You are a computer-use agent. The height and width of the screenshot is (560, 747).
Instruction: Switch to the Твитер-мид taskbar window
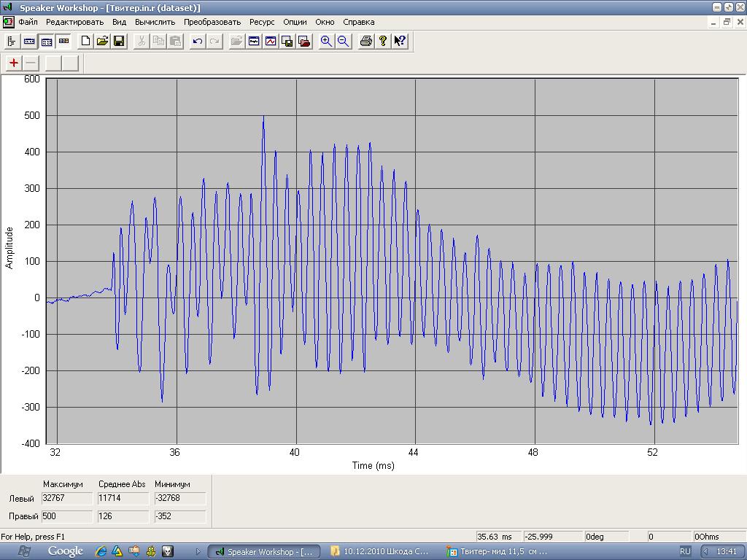point(497,551)
